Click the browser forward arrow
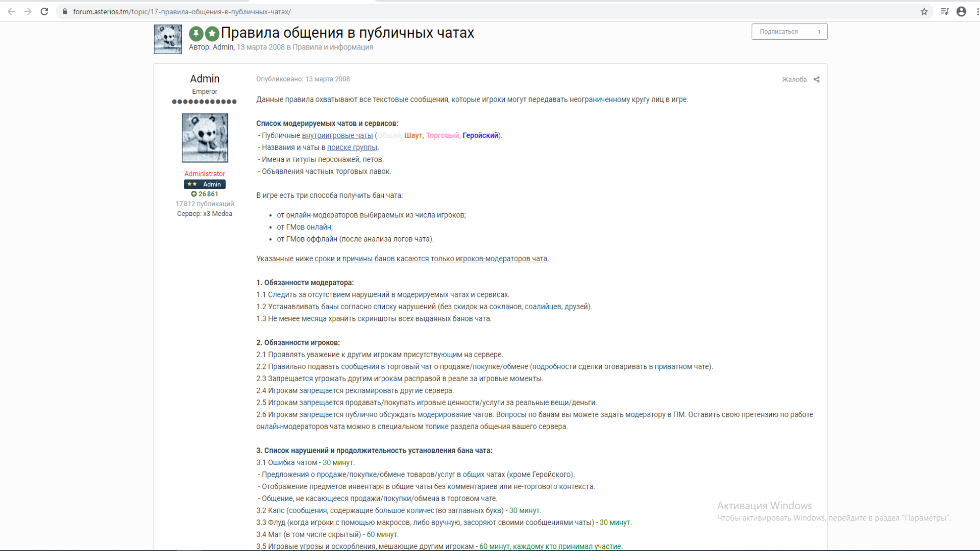 point(28,11)
